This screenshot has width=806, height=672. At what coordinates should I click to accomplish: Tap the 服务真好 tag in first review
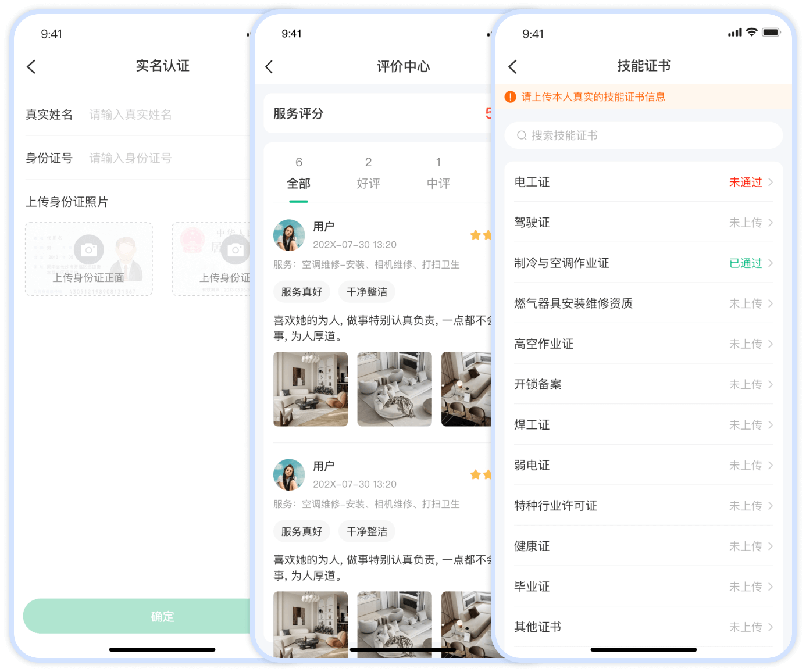pos(302,292)
